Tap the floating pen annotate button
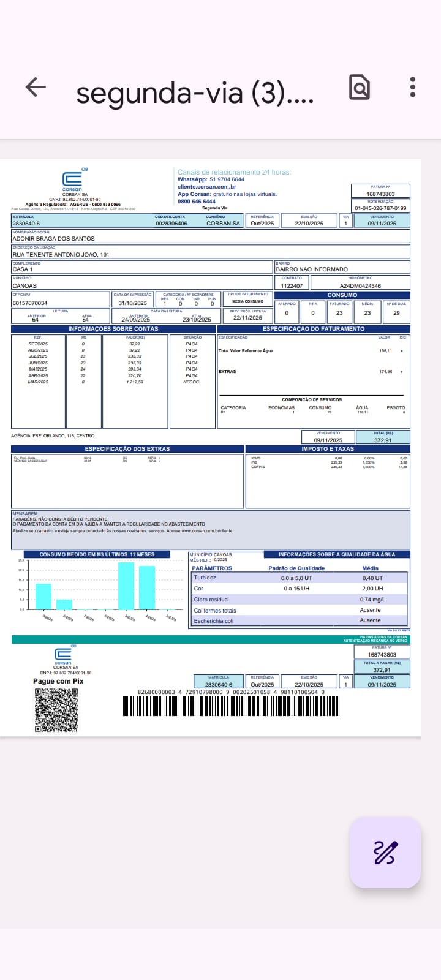 (x=385, y=852)
